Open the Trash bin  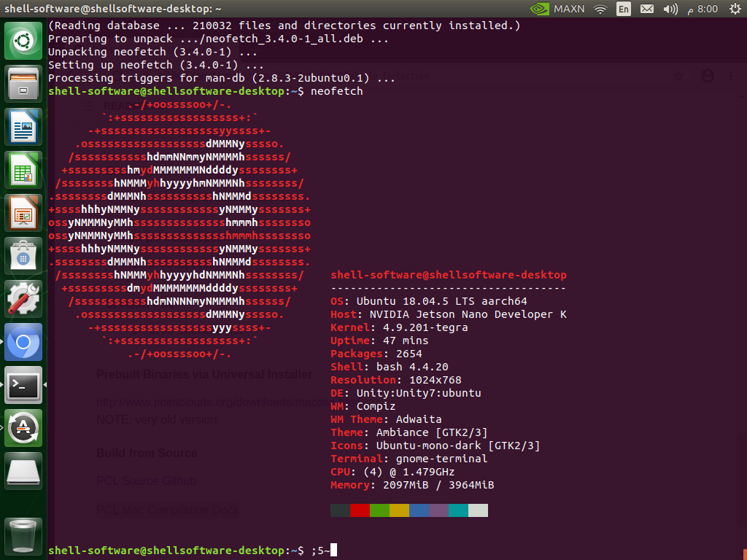(x=23, y=534)
